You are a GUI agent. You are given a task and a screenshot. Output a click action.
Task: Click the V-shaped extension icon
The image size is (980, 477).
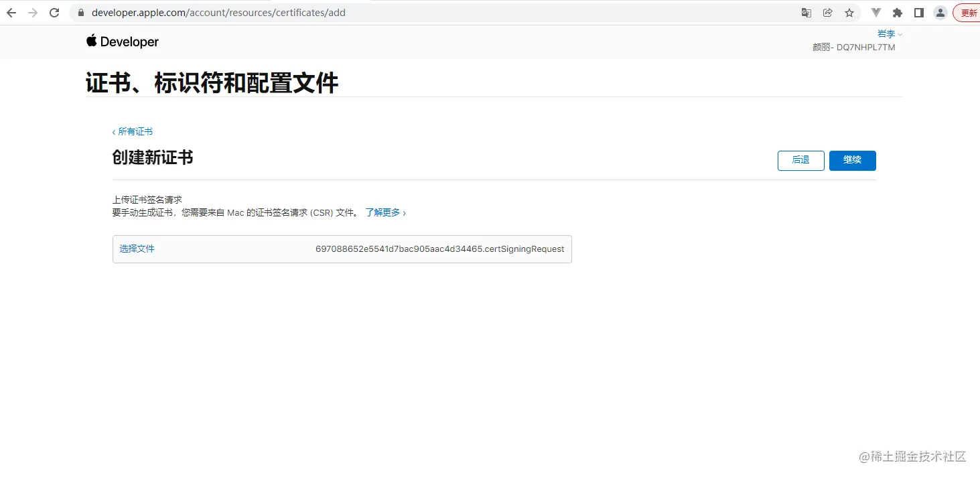coord(876,12)
